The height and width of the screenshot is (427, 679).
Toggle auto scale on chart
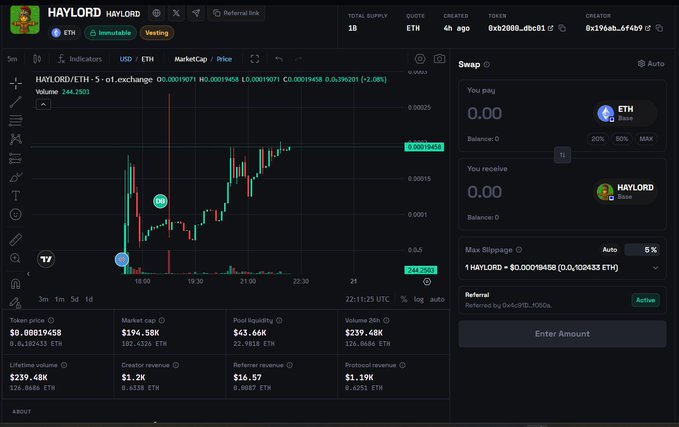tap(437, 299)
